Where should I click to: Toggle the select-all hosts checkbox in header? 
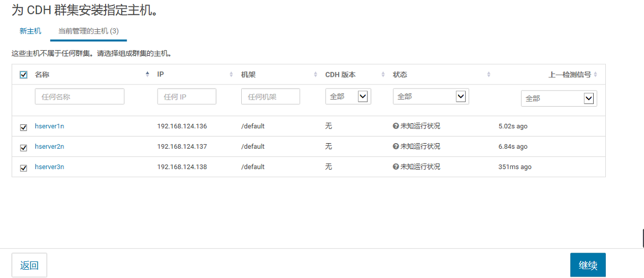coord(23,75)
